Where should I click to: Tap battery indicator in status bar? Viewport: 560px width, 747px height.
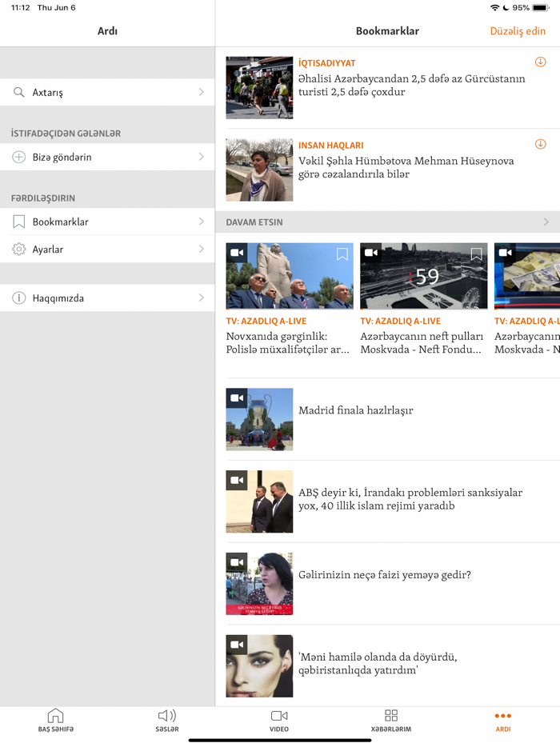click(x=541, y=8)
